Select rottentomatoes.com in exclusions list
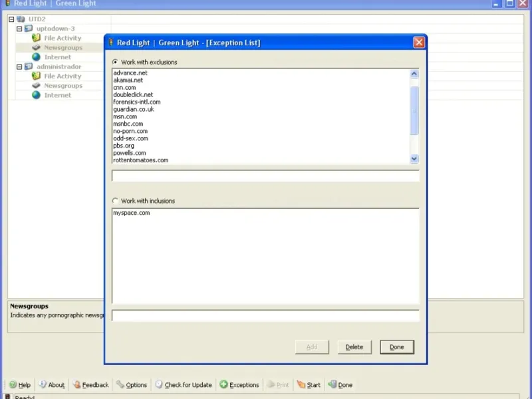This screenshot has width=532, height=399. (140, 160)
